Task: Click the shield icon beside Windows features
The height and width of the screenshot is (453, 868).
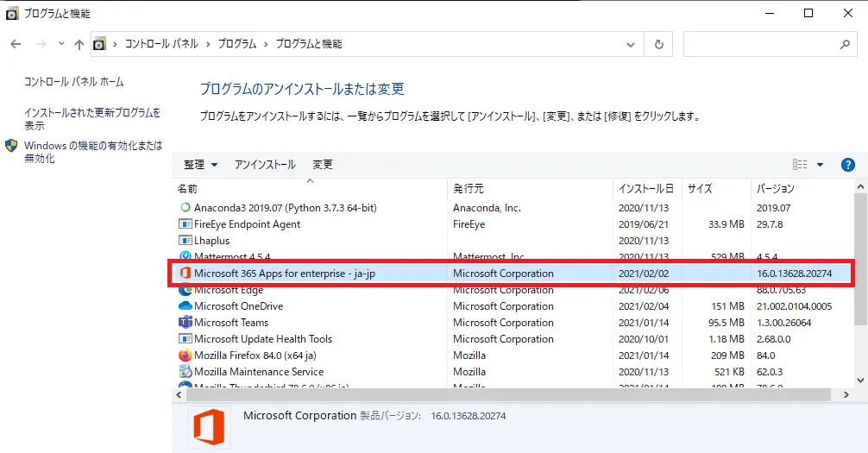Action: click(11, 146)
